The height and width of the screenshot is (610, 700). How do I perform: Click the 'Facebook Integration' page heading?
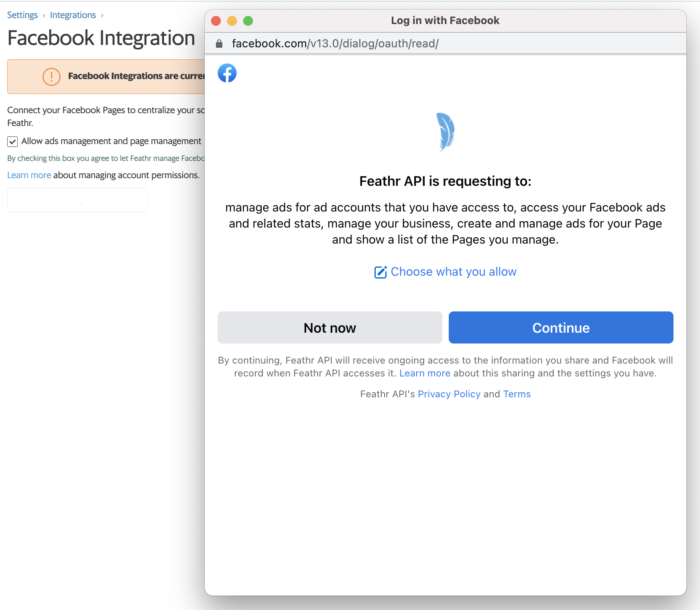point(101,38)
